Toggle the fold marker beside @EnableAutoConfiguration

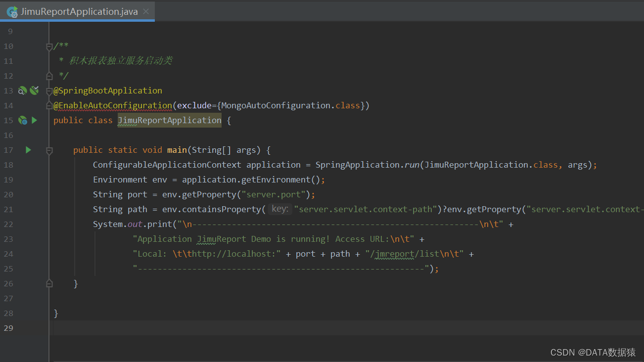coord(49,105)
